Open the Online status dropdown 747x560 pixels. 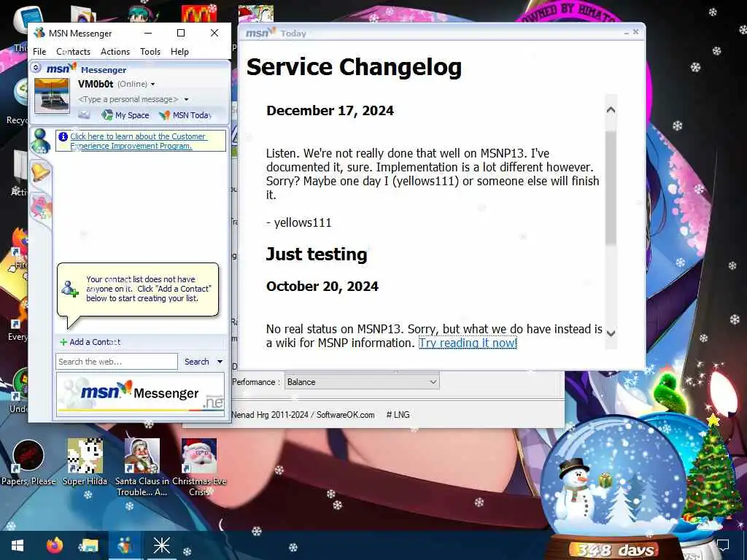[136, 84]
